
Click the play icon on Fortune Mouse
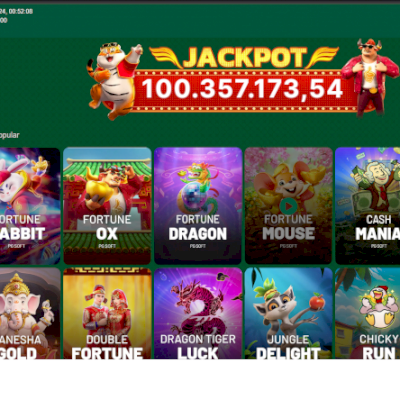(288, 207)
